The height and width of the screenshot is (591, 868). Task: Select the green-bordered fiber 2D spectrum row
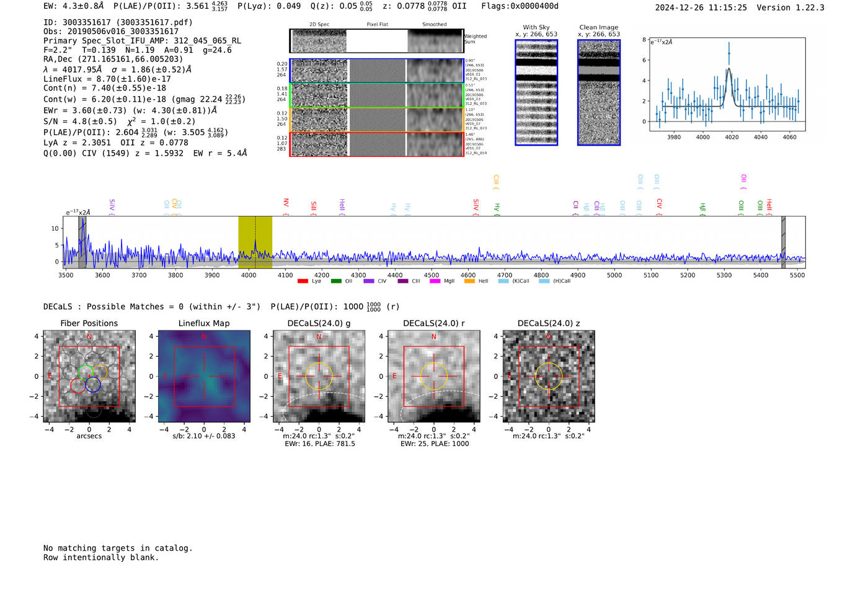click(377, 96)
